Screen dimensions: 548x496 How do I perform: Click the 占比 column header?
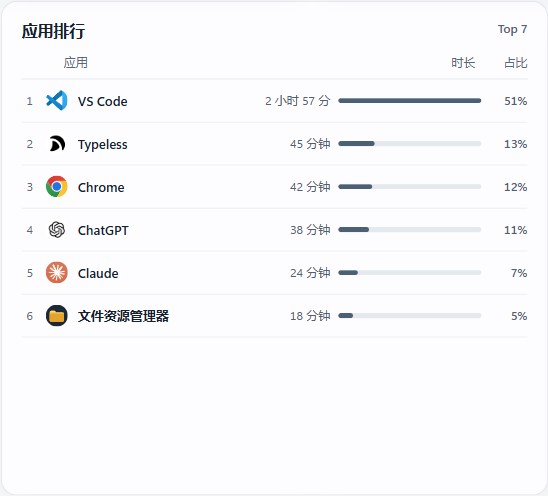515,63
